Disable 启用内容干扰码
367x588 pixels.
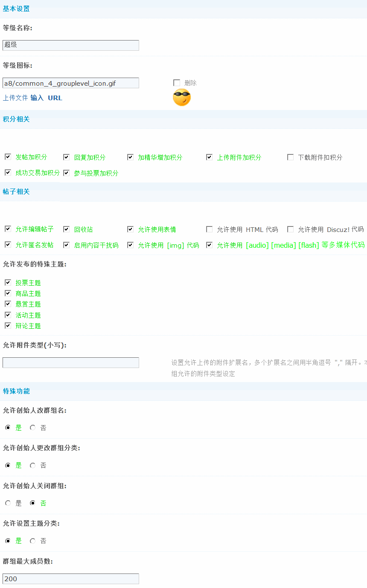pos(66,245)
